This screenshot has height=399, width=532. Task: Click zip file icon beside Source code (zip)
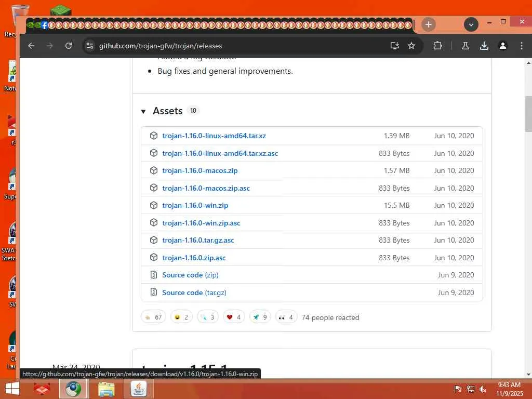coord(154,275)
